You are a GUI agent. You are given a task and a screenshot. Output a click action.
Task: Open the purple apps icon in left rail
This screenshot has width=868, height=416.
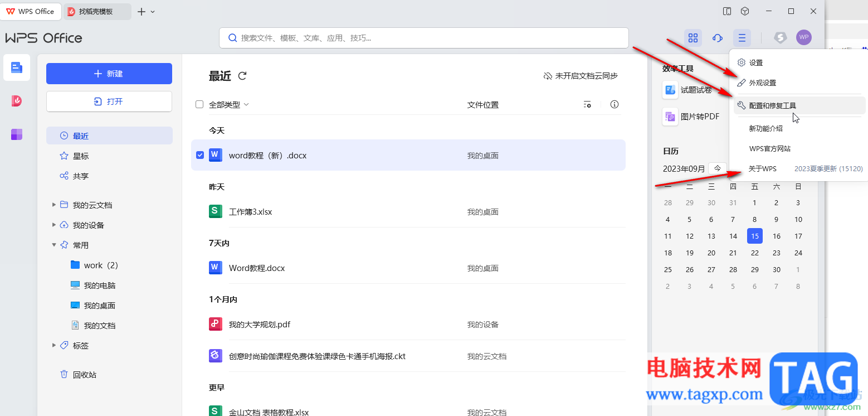pyautogui.click(x=17, y=134)
